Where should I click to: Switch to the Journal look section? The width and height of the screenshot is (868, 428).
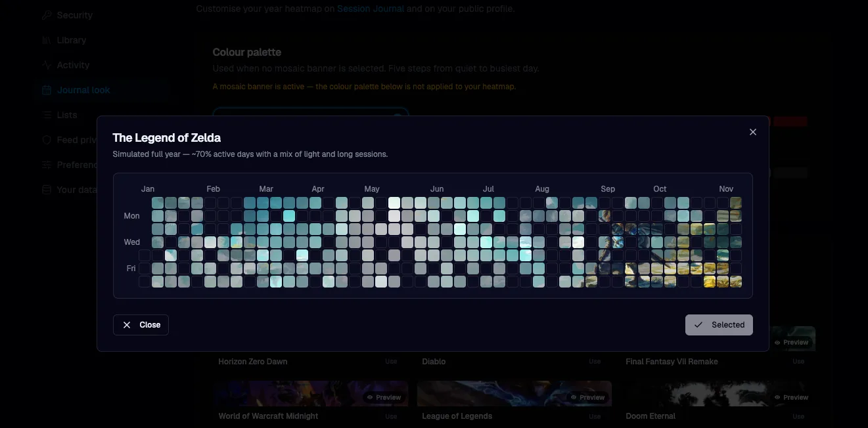tap(83, 89)
